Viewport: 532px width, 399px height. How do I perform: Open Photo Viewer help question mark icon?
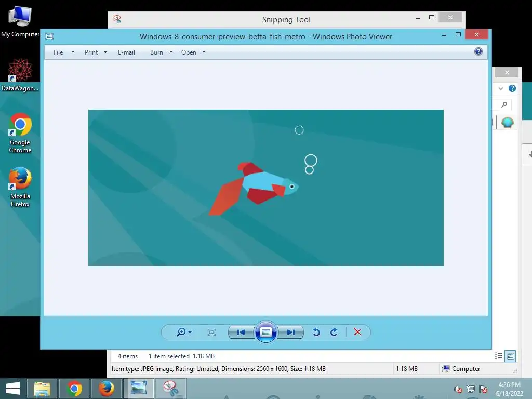coord(478,51)
